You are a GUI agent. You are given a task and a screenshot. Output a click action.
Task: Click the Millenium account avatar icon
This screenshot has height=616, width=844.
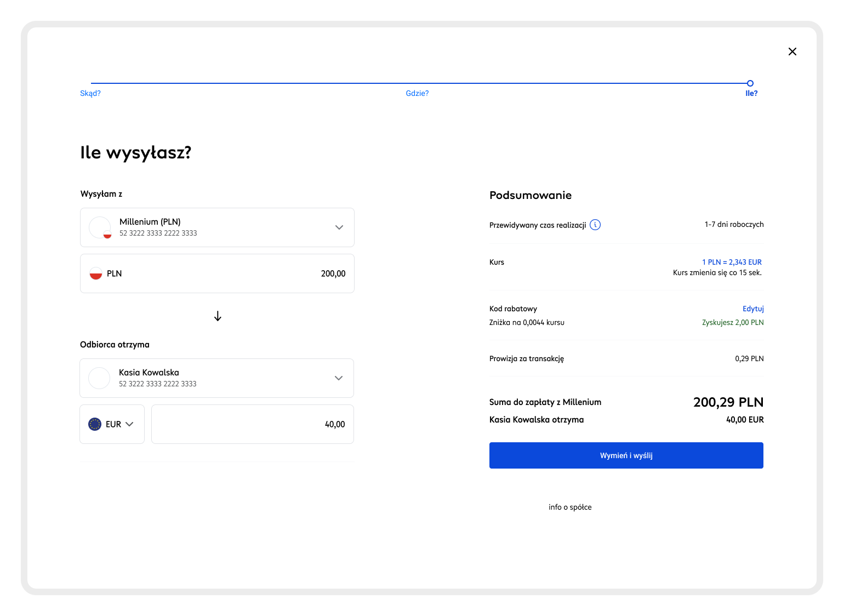[x=100, y=227]
